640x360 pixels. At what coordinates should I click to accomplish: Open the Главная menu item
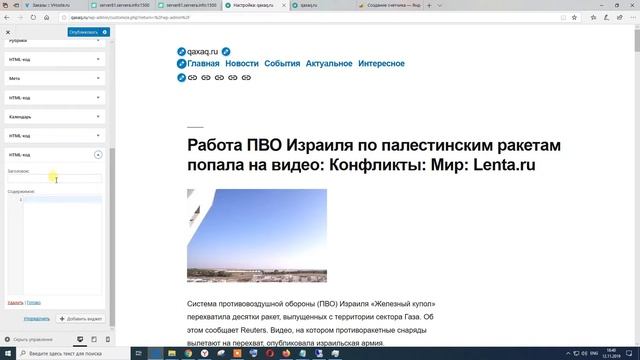click(x=203, y=64)
